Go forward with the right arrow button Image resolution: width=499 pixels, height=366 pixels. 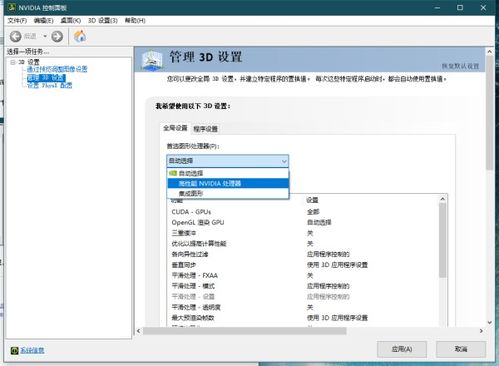pos(57,36)
